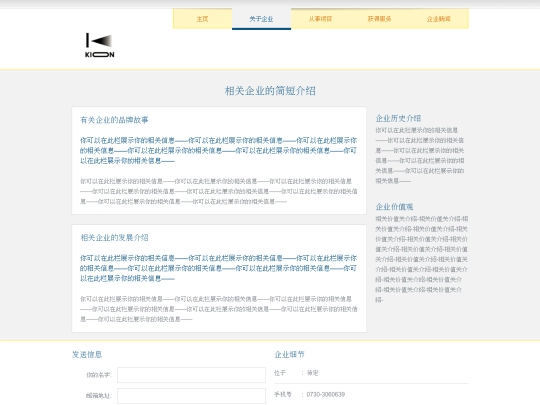Click the 手机号 label

tap(283, 394)
